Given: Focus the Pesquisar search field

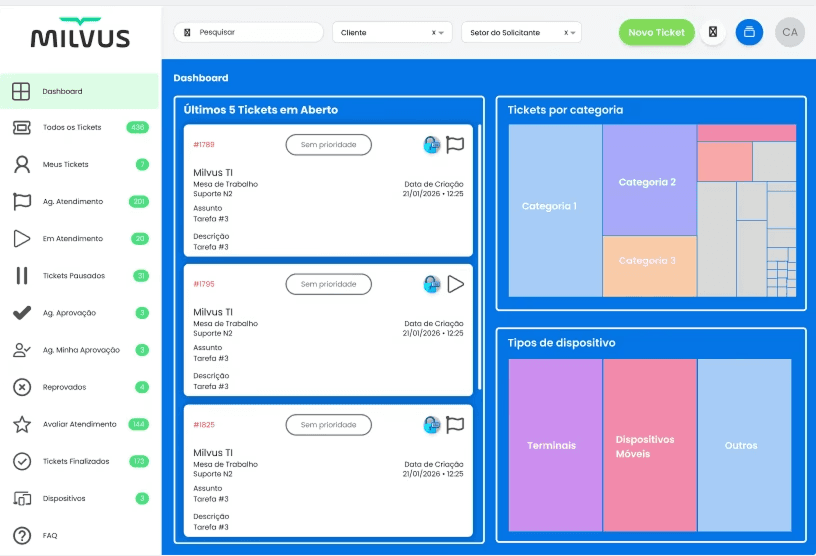Looking at the screenshot, I should pyautogui.click(x=249, y=32).
